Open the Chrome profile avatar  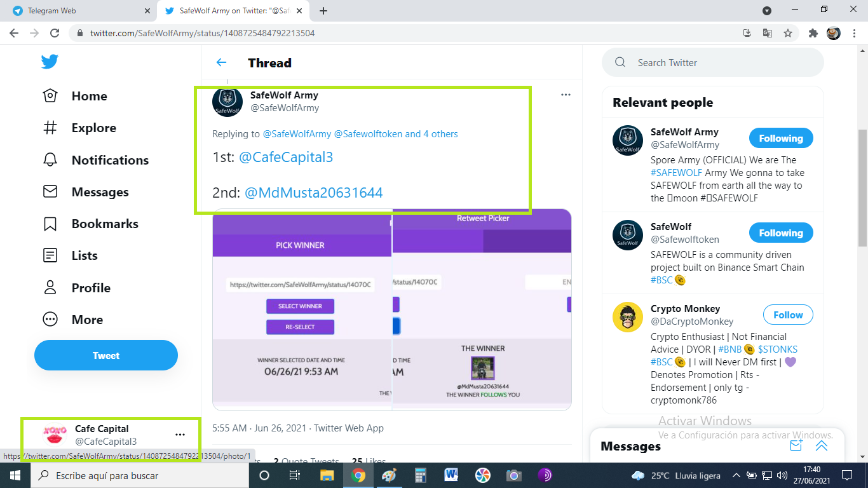(x=834, y=33)
